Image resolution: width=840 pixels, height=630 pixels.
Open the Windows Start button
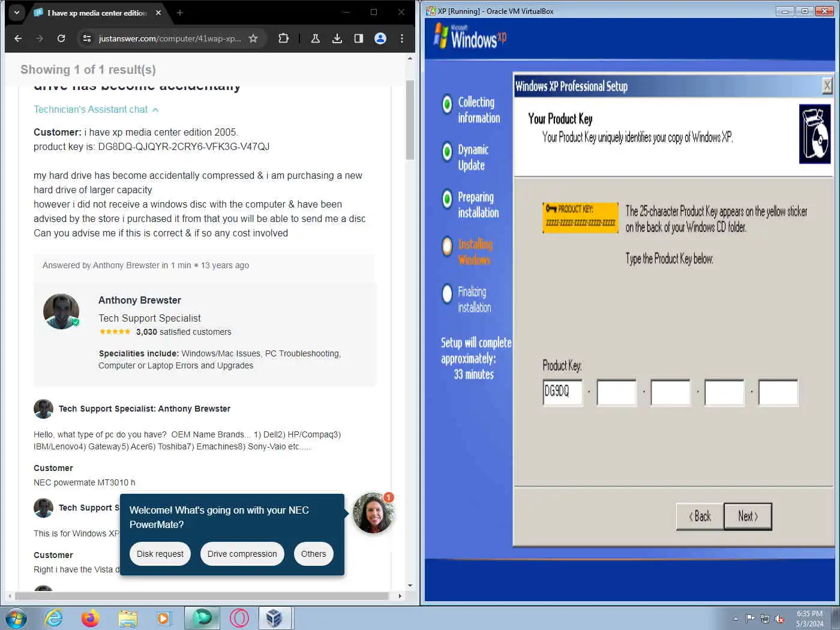click(x=16, y=618)
